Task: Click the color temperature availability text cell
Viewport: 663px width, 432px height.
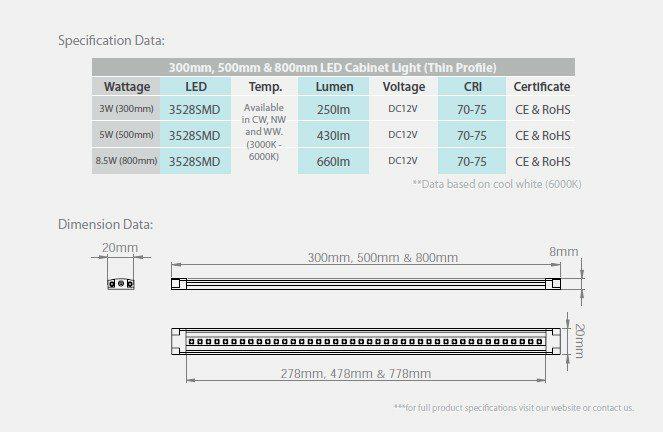Action: 264,132
